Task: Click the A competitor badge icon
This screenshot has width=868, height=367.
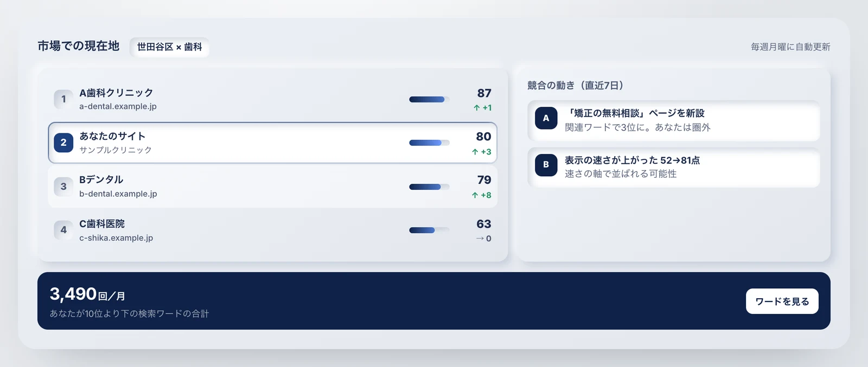Action: tap(546, 118)
